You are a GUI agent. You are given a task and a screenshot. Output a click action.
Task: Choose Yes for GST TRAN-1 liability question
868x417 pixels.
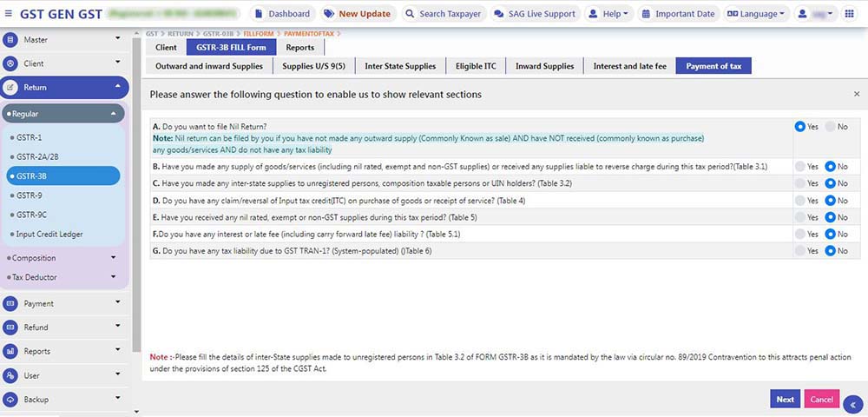click(800, 251)
